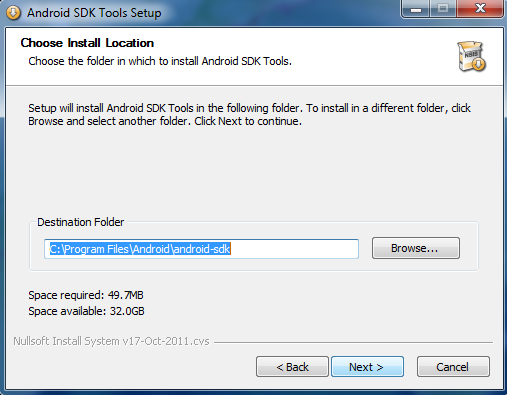Minimize the Android SDK Tools Setup window
The height and width of the screenshot is (395, 507).
click(x=416, y=9)
